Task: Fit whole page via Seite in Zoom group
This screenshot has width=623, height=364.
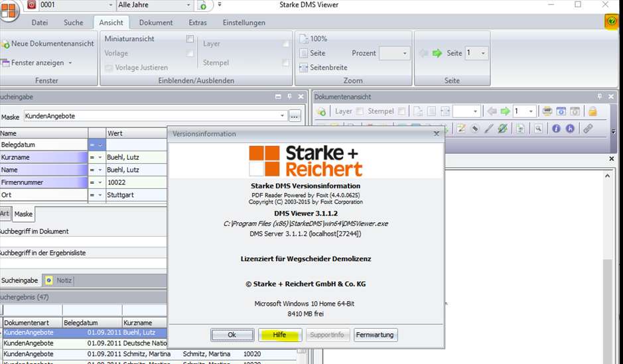Action: tap(312, 53)
